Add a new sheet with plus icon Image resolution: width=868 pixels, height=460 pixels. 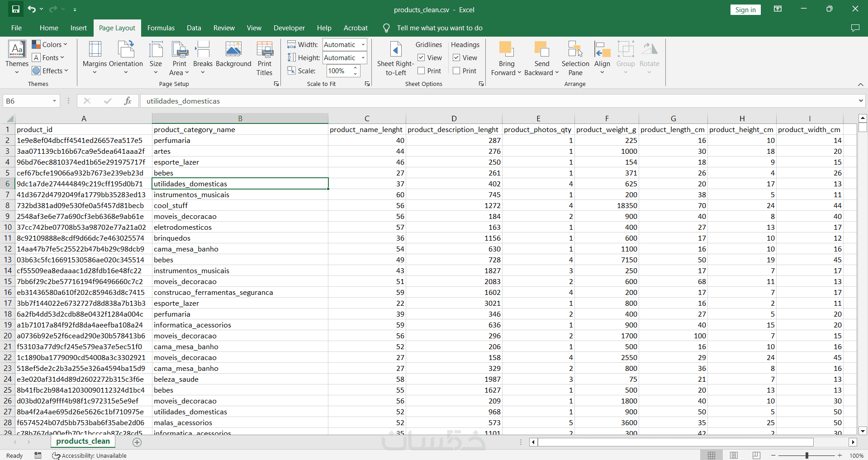tap(137, 442)
